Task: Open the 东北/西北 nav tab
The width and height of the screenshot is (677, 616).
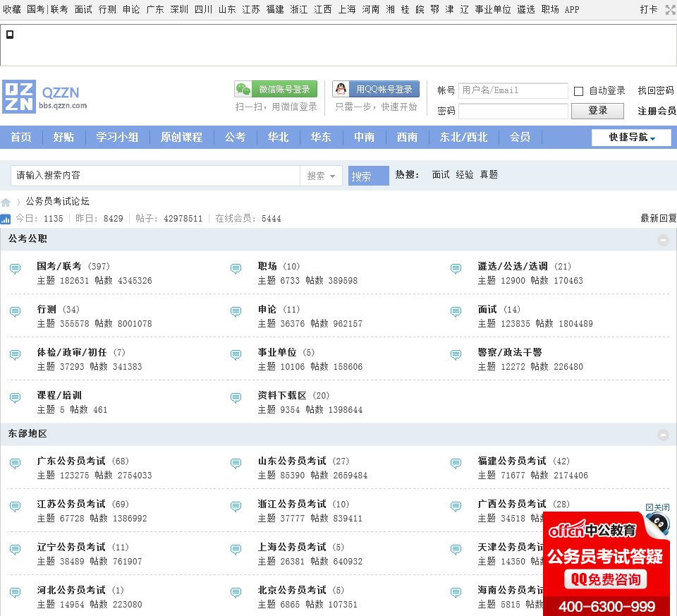Action: coord(464,138)
